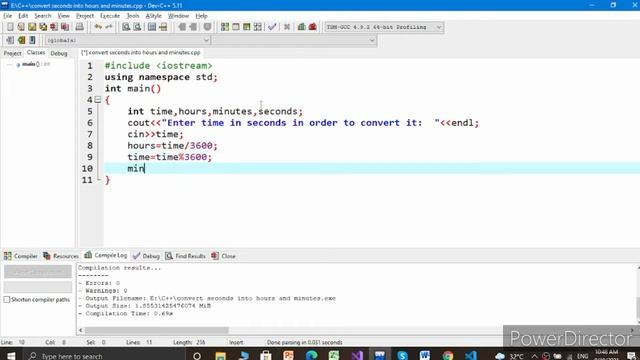Show hidden system tray icons chevron
This screenshot has width=640, height=360.
pyautogui.click(x=534, y=356)
